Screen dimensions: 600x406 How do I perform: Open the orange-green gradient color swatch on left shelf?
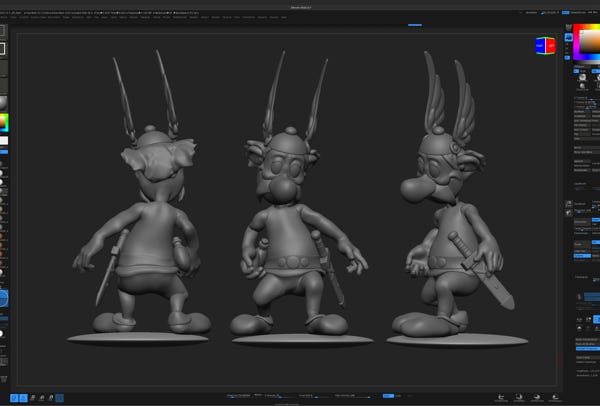[4, 123]
